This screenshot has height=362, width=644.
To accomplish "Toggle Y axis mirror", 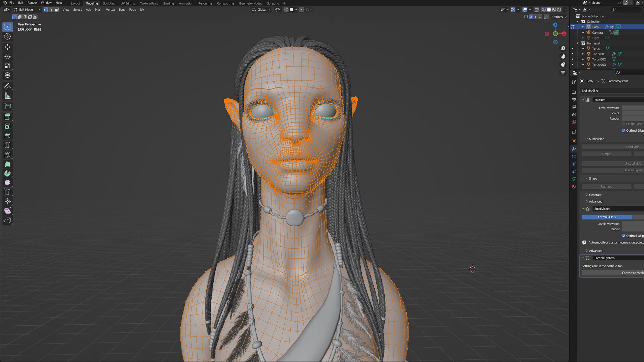I will 535,17.
